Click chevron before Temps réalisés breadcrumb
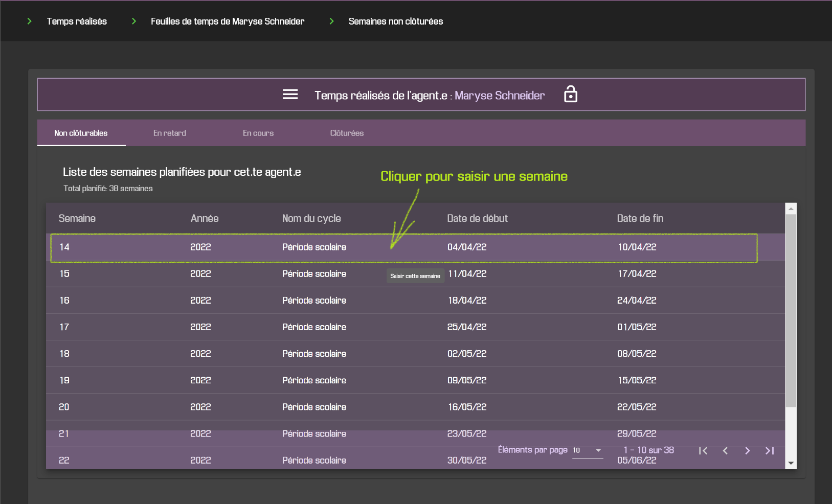Image resolution: width=832 pixels, height=504 pixels. tap(30, 21)
